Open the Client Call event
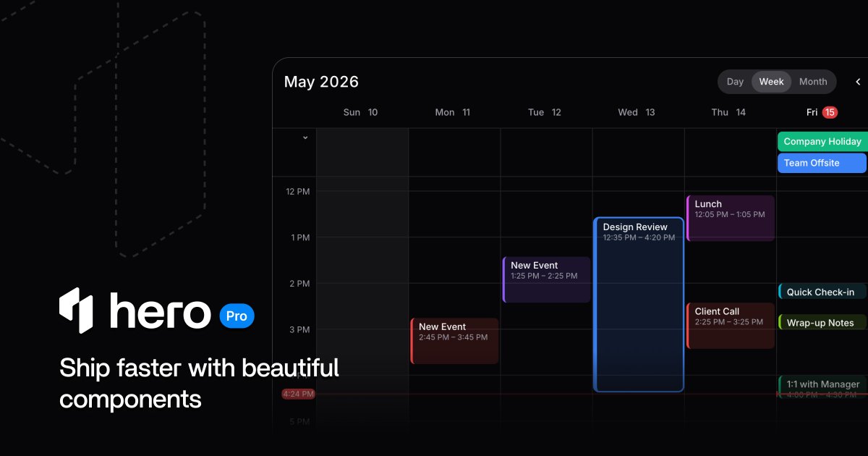Image resolution: width=868 pixels, height=456 pixels. coord(731,326)
